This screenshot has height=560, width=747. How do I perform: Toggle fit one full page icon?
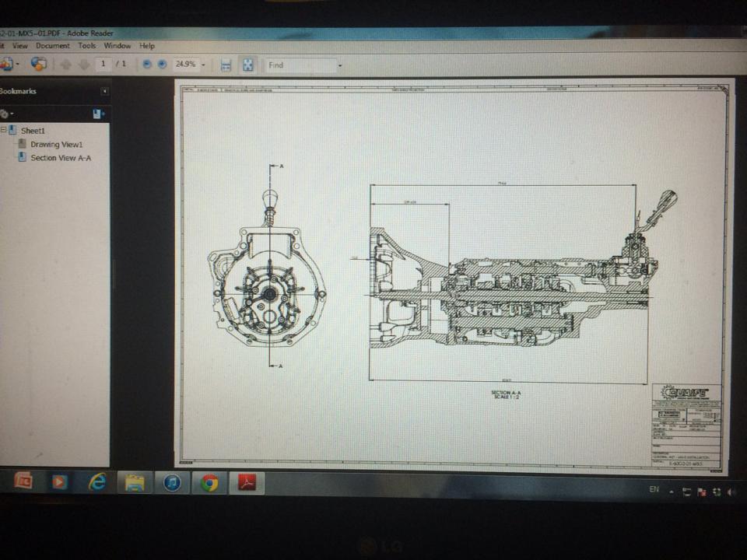coord(247,65)
